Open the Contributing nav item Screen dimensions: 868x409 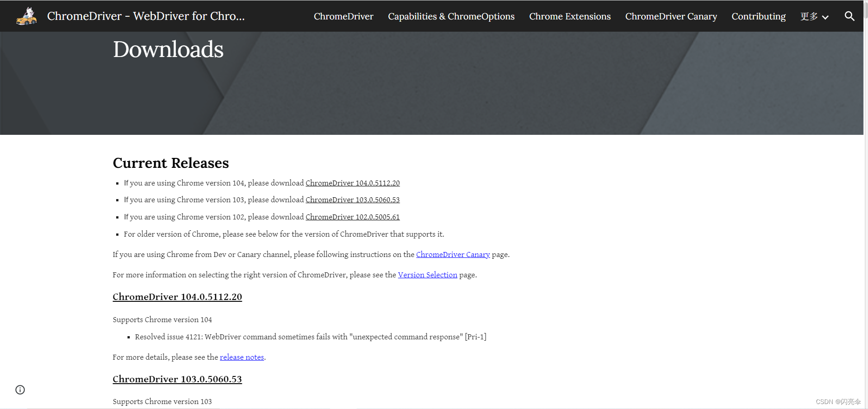pyautogui.click(x=759, y=16)
